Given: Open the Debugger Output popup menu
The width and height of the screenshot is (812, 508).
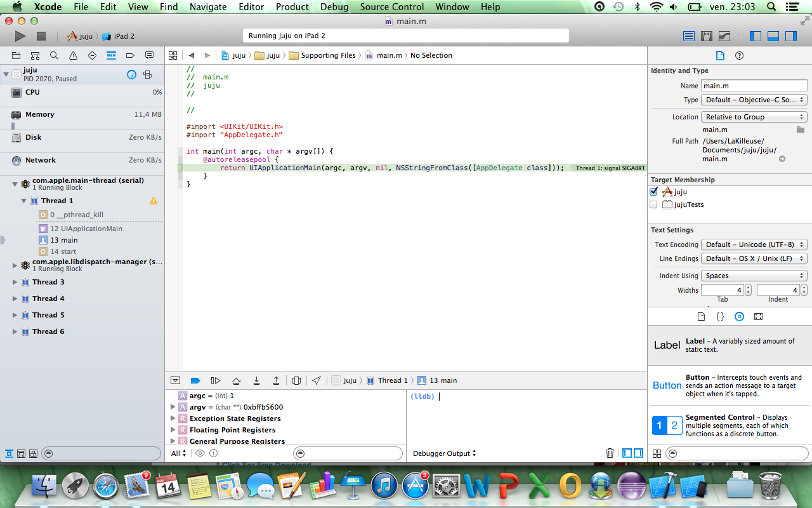Looking at the screenshot, I should tap(444, 453).
